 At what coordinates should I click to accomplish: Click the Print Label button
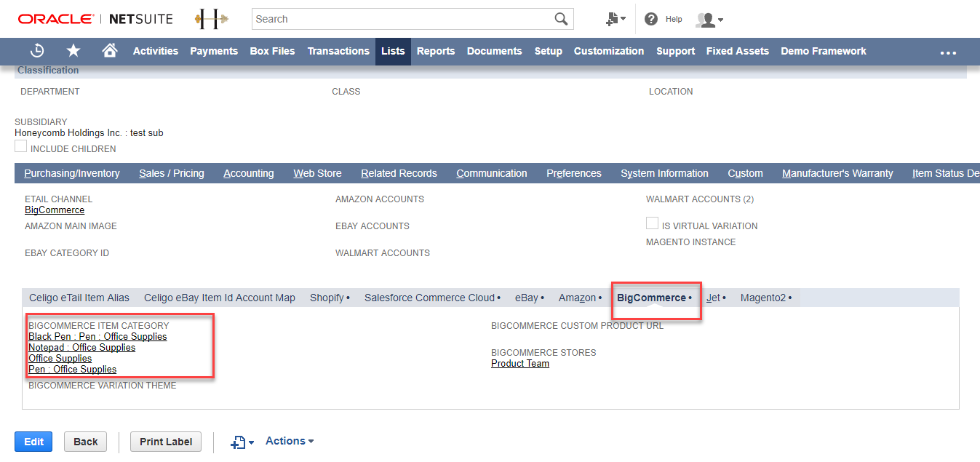pos(166,442)
